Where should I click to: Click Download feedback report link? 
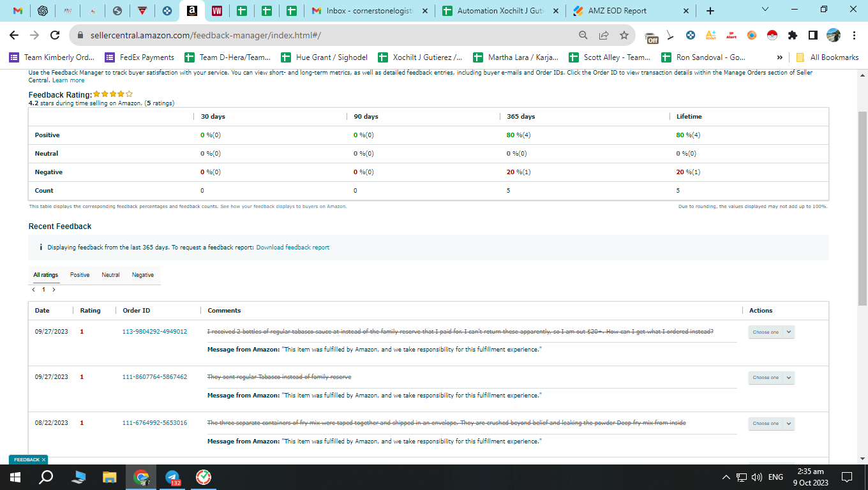coord(293,248)
